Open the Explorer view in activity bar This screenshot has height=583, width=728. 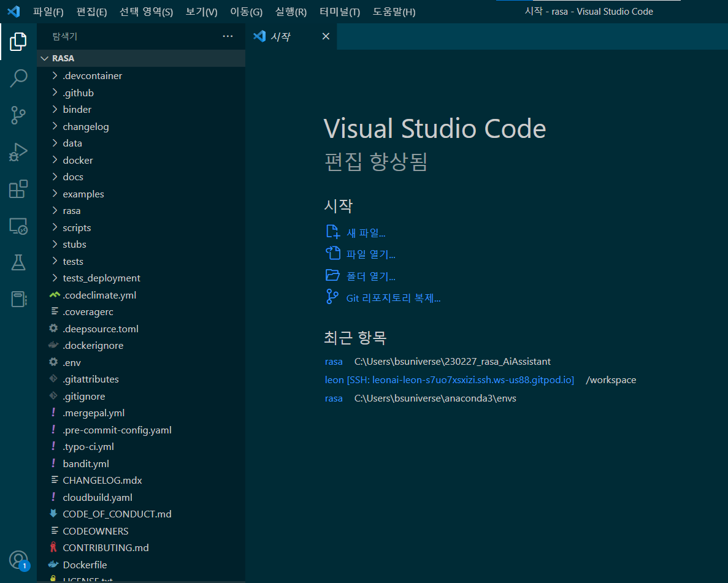pos(18,42)
